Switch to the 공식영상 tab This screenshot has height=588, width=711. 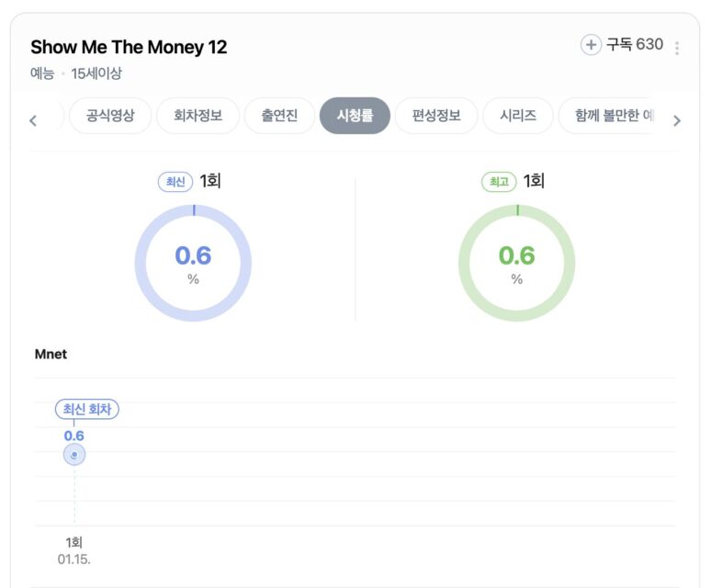109,117
